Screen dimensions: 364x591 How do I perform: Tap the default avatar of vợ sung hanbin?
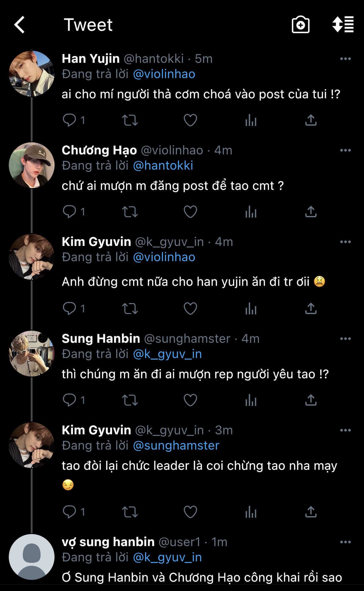point(32,557)
